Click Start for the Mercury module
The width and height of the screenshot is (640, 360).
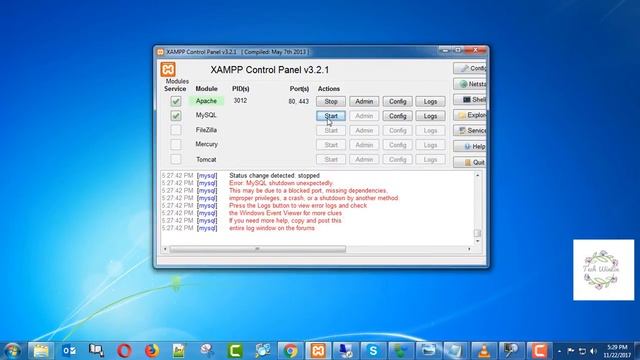[331, 145]
